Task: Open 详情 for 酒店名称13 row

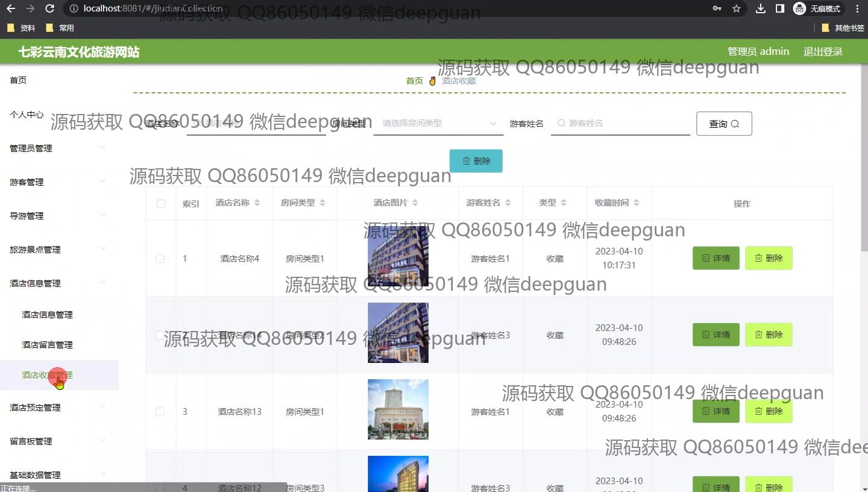Action: pos(716,411)
